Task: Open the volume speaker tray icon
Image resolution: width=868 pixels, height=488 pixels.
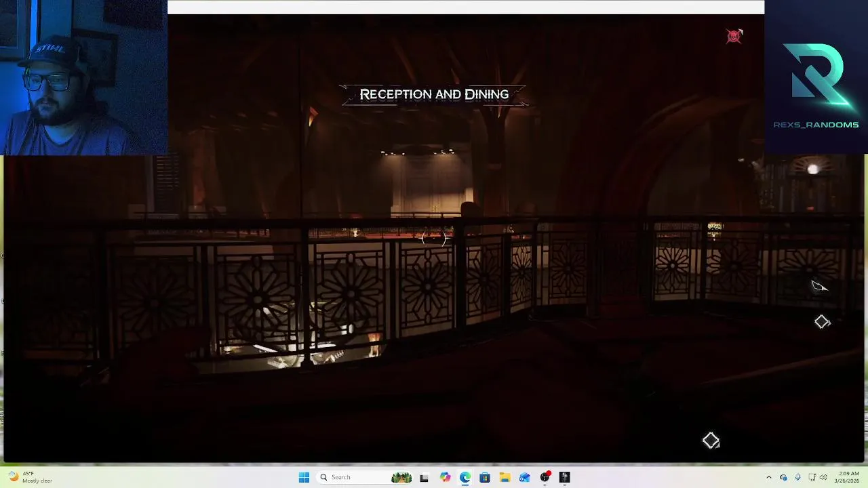Action: coord(823,477)
